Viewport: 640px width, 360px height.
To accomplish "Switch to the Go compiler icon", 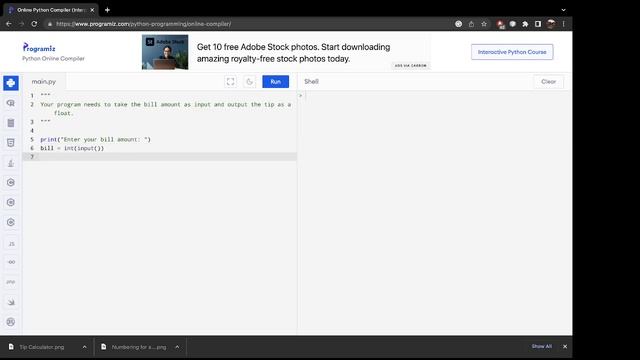I will click(11, 262).
